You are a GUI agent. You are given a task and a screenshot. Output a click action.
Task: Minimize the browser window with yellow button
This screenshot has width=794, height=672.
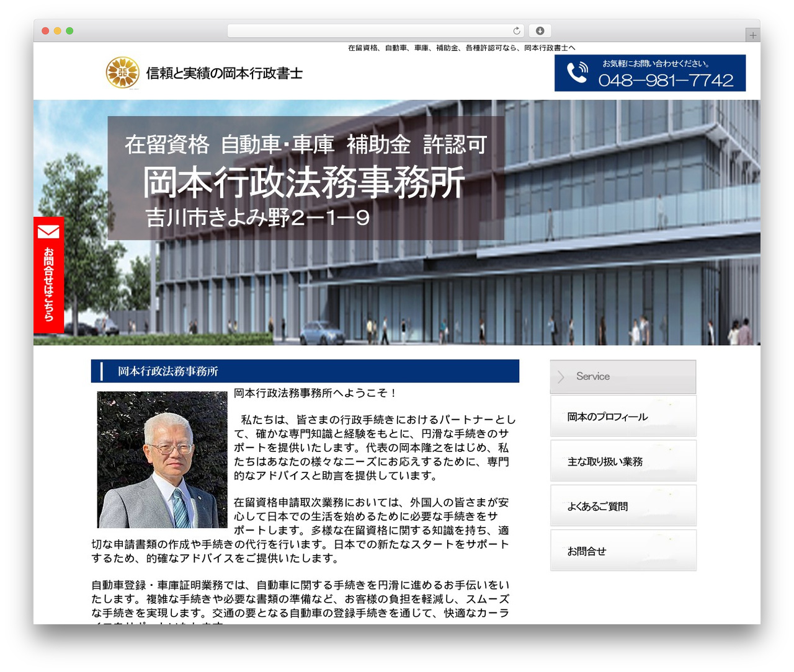click(58, 31)
